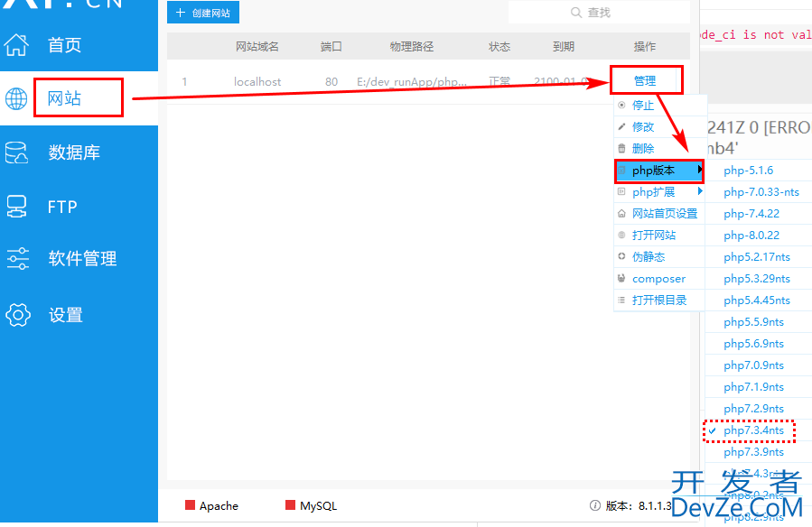Choose 伪静态 menu entry
Screen dimensions: 812x527
[x=659, y=256]
